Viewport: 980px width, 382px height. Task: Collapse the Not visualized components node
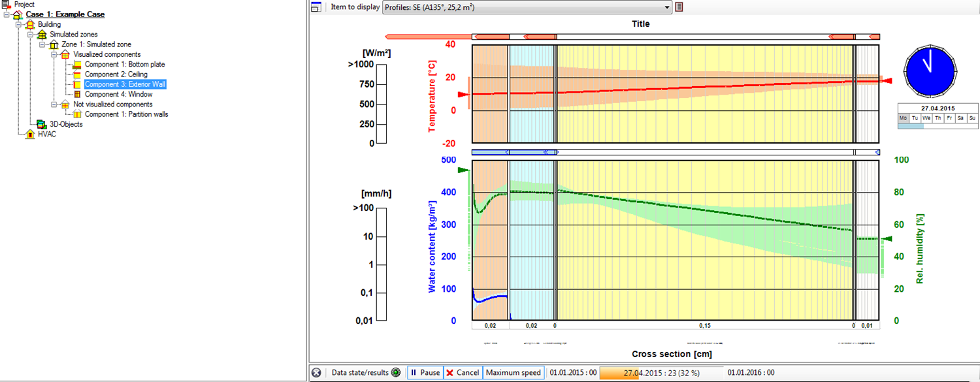point(54,104)
